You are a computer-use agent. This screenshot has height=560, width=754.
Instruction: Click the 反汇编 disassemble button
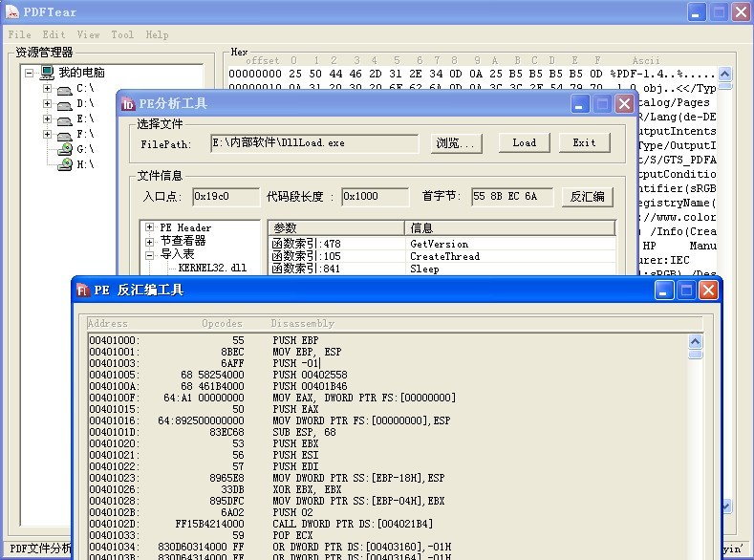(587, 197)
